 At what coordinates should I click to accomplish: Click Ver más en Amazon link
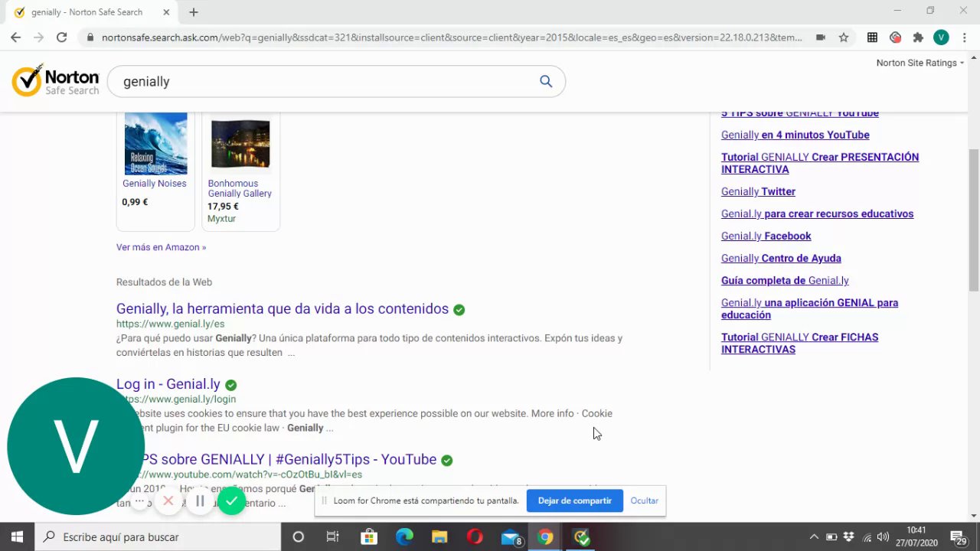(x=161, y=247)
